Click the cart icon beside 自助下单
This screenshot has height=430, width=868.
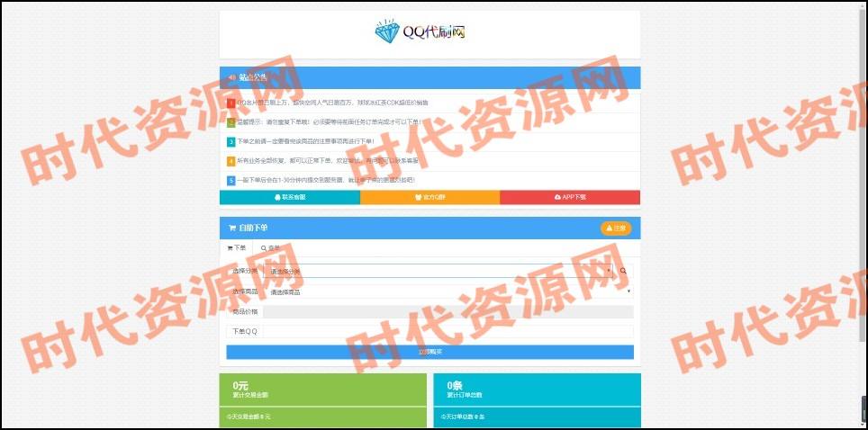232,228
